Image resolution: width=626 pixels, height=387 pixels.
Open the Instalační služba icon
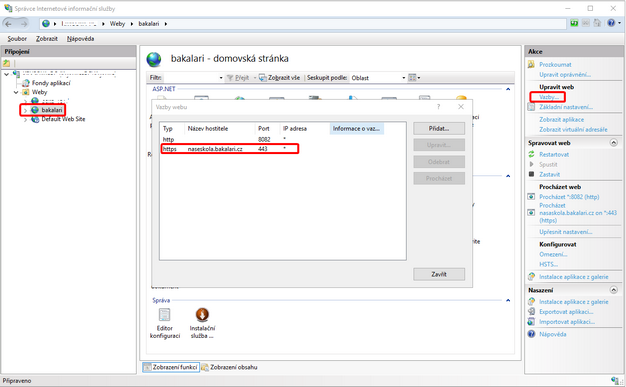(202, 315)
